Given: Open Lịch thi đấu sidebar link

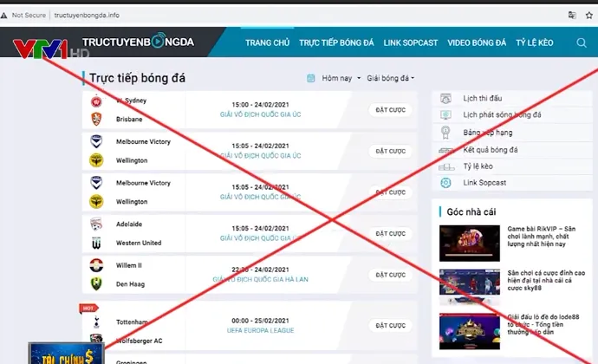Looking at the screenshot, I should coord(483,99).
